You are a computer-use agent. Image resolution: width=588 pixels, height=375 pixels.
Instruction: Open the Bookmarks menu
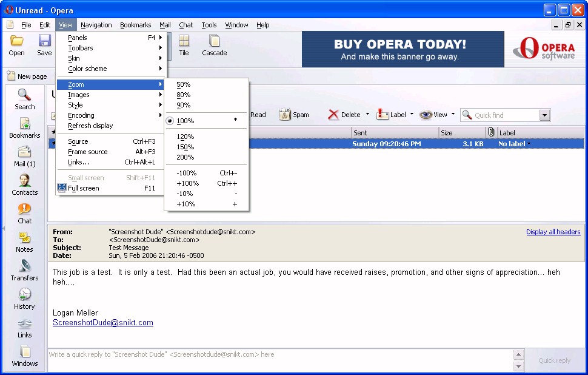135,25
